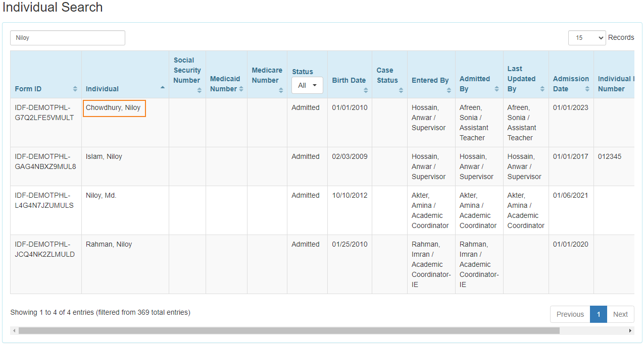The image size is (644, 345).
Task: Sort by Case Status sort icon
Action: point(401,90)
